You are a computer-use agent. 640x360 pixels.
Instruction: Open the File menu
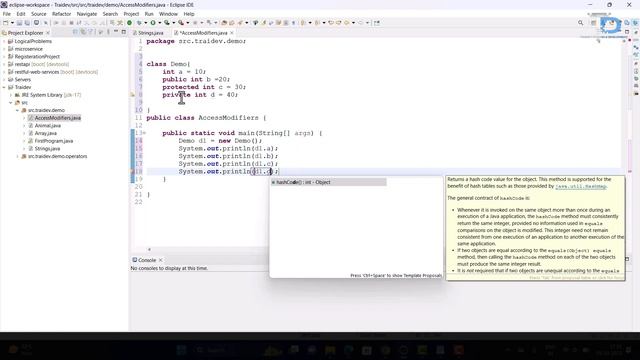point(7,14)
